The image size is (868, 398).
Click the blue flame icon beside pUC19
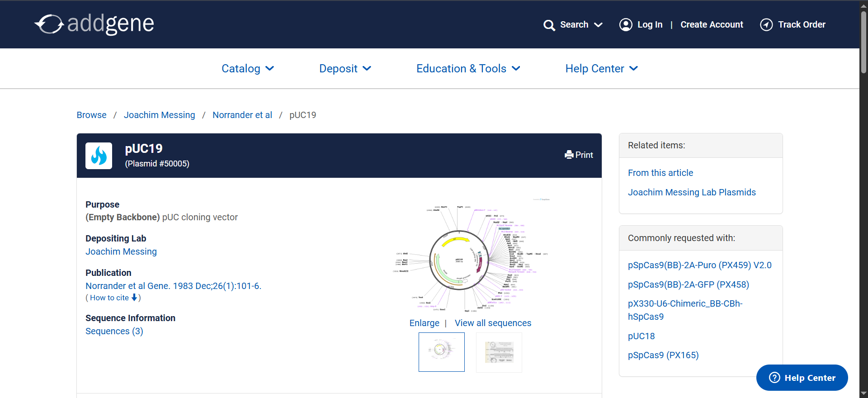99,156
